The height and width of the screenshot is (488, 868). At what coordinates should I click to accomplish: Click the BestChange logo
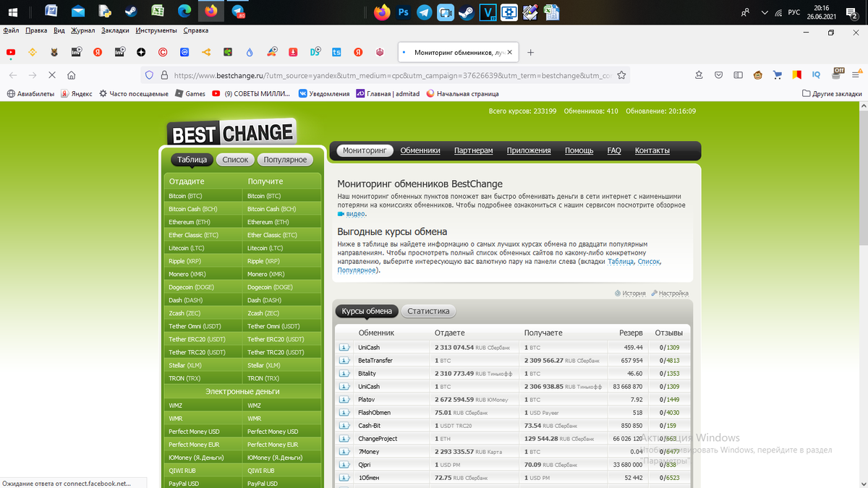(x=231, y=132)
